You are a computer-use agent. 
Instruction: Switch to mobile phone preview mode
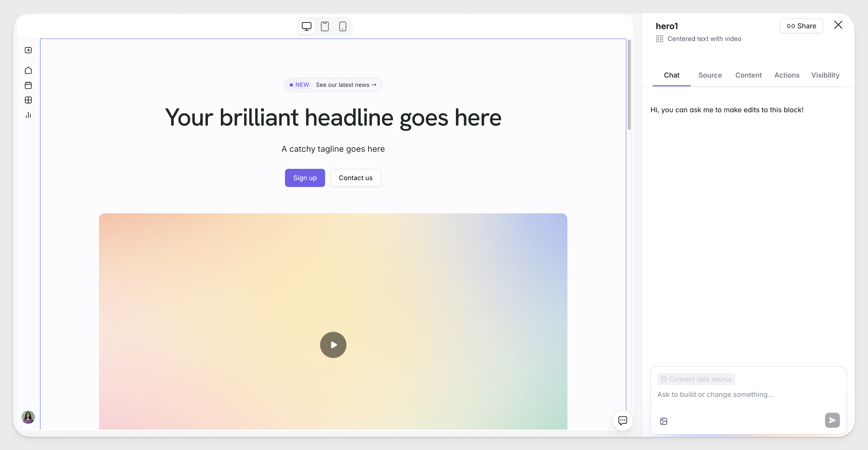coord(342,26)
